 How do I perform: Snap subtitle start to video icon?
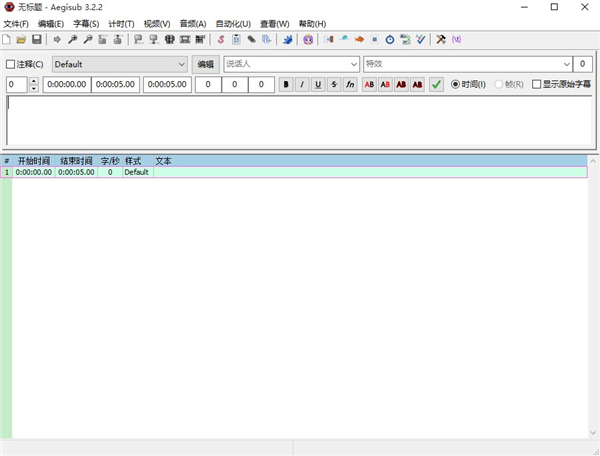(x=139, y=39)
